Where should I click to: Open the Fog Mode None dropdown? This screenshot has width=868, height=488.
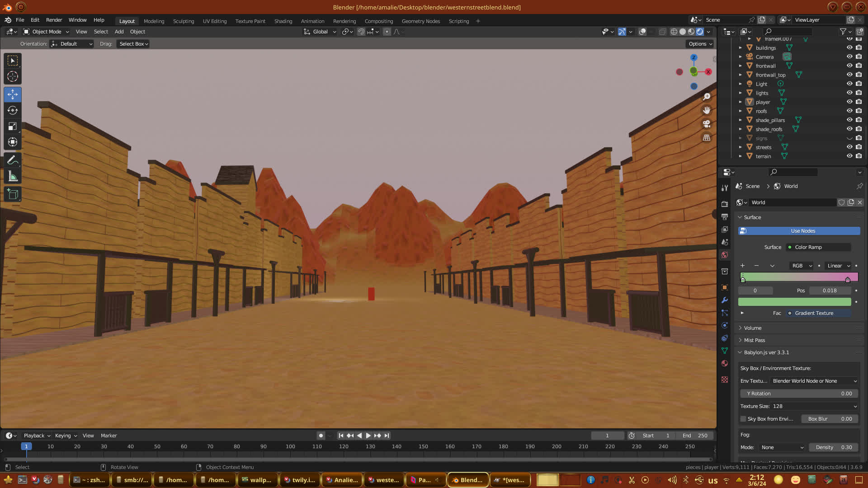point(782,447)
